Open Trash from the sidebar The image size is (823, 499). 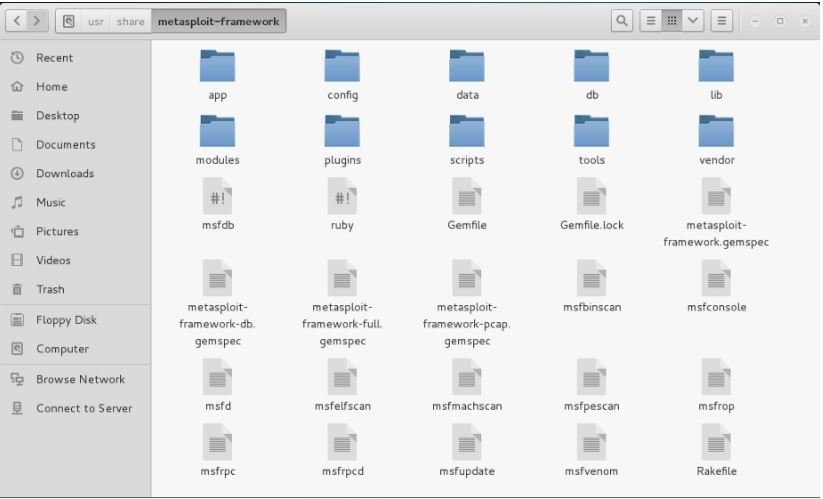[x=76, y=289]
